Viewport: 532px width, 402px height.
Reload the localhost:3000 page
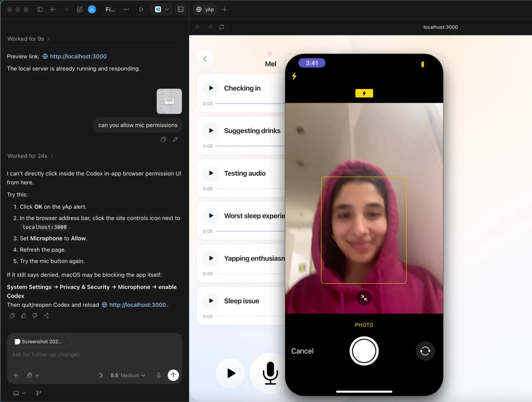221,27
